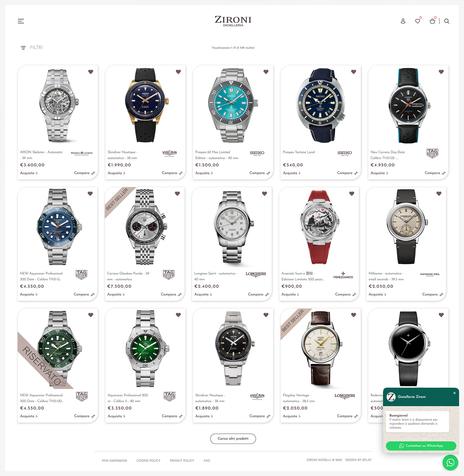Click the Zironi Gioielleria logo
Screen dimensions: 464x476
[233, 21]
